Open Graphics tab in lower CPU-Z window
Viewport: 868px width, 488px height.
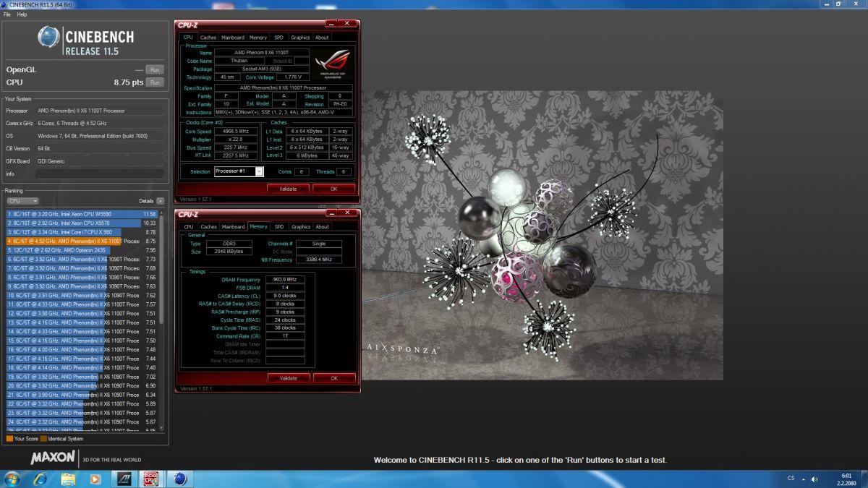click(301, 227)
